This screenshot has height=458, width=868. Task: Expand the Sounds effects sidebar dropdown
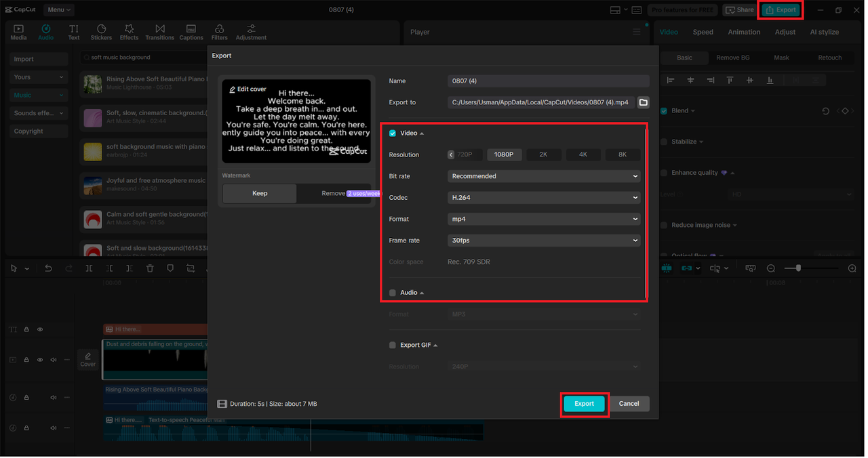[39, 113]
